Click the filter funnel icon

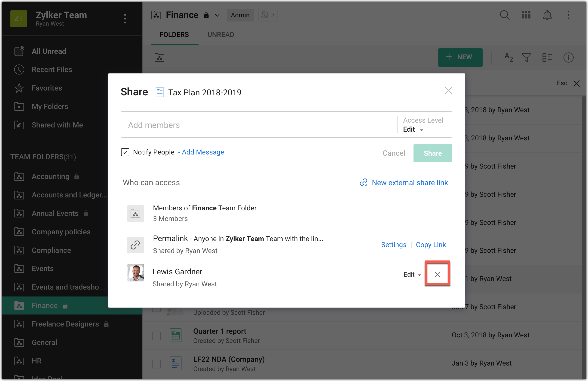(526, 57)
